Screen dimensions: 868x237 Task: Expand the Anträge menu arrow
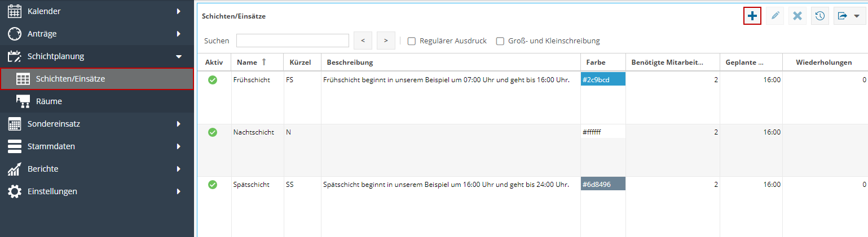[178, 34]
